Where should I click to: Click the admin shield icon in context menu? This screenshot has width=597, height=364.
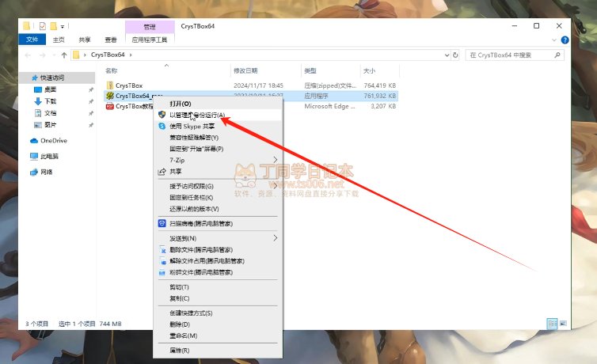[x=162, y=115]
